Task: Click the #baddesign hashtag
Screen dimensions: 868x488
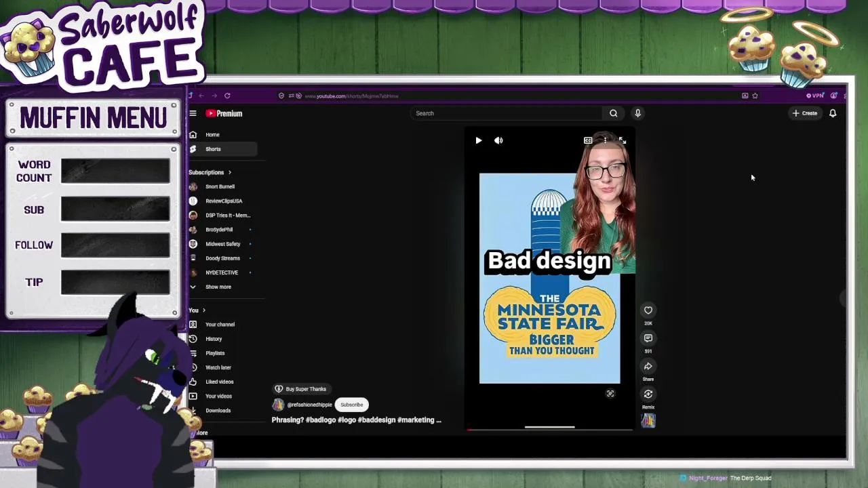Action: click(x=376, y=420)
